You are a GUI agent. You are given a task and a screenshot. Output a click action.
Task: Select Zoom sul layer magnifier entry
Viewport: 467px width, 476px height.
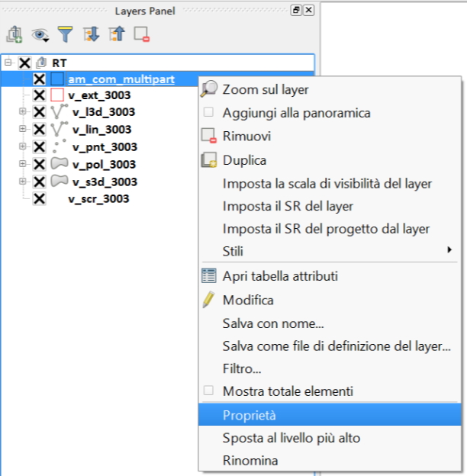[265, 90]
